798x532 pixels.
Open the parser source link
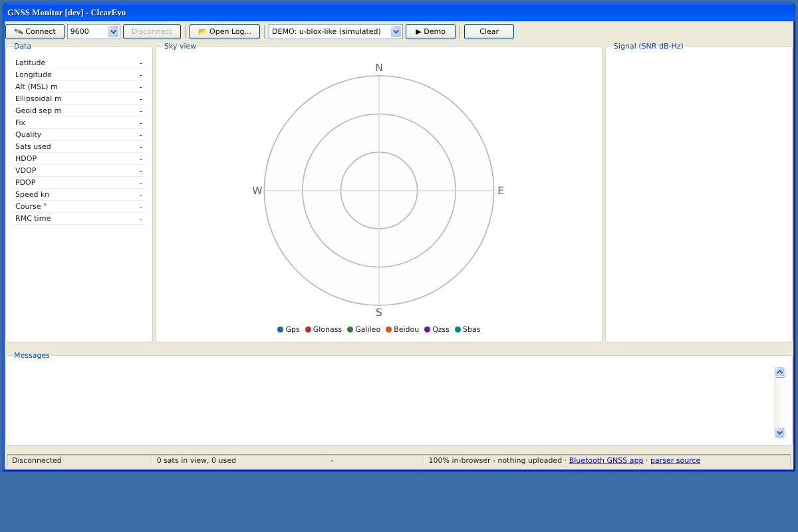coord(675,460)
